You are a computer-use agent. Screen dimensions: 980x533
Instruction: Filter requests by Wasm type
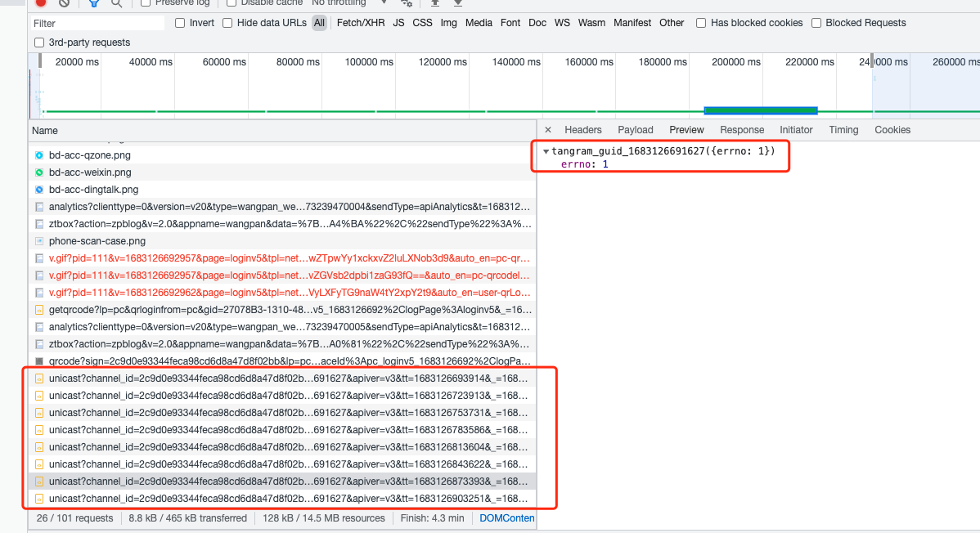[592, 23]
